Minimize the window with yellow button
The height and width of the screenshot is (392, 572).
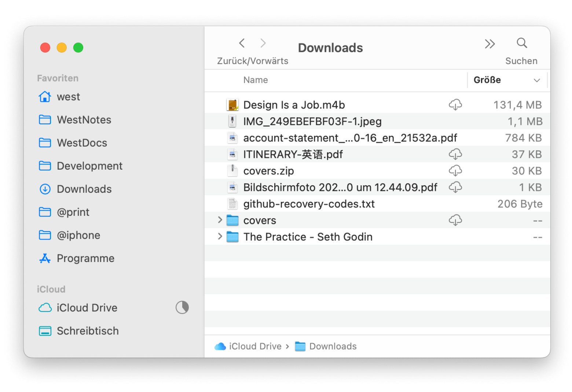point(62,48)
